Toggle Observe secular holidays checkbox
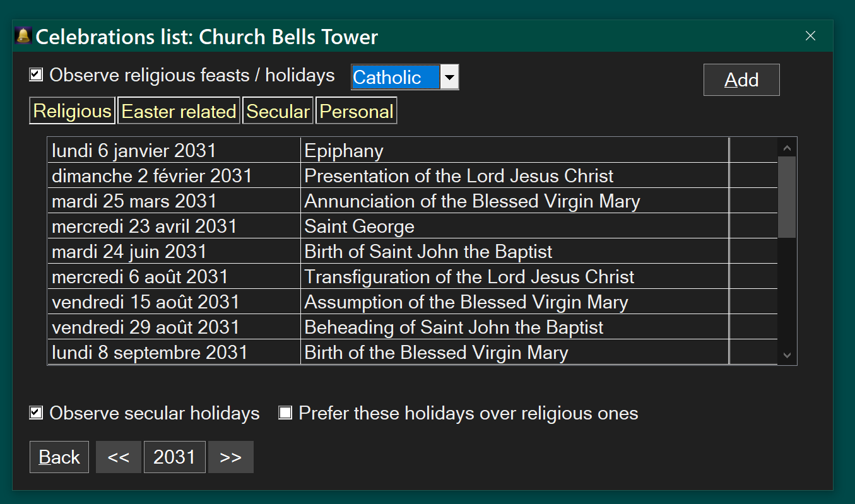This screenshot has height=504, width=855. pyautogui.click(x=36, y=413)
